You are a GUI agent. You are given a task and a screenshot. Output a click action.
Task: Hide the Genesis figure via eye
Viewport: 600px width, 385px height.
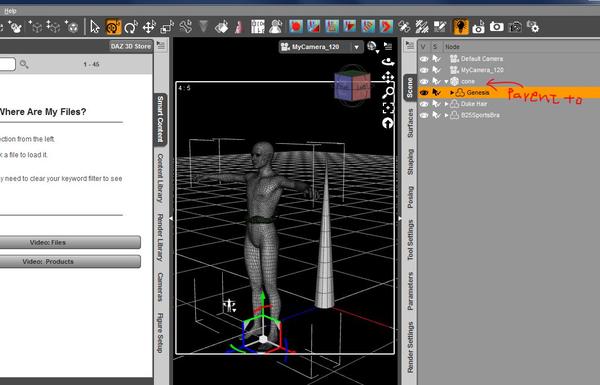tap(424, 93)
